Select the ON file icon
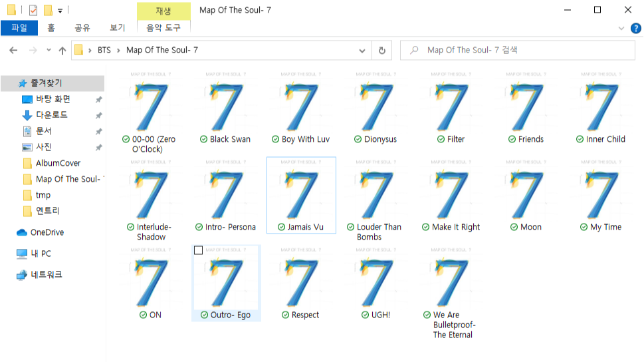Viewport: 644px width, 362px height. pos(150,279)
